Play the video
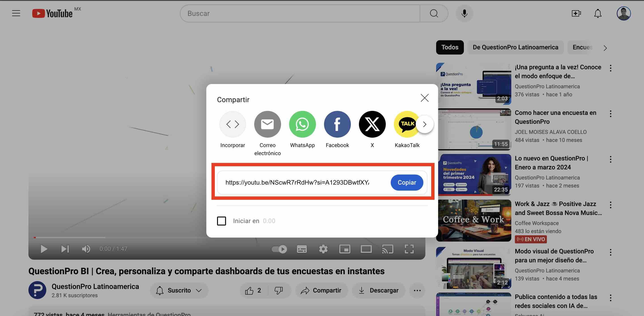This screenshot has width=644, height=316. tap(44, 249)
